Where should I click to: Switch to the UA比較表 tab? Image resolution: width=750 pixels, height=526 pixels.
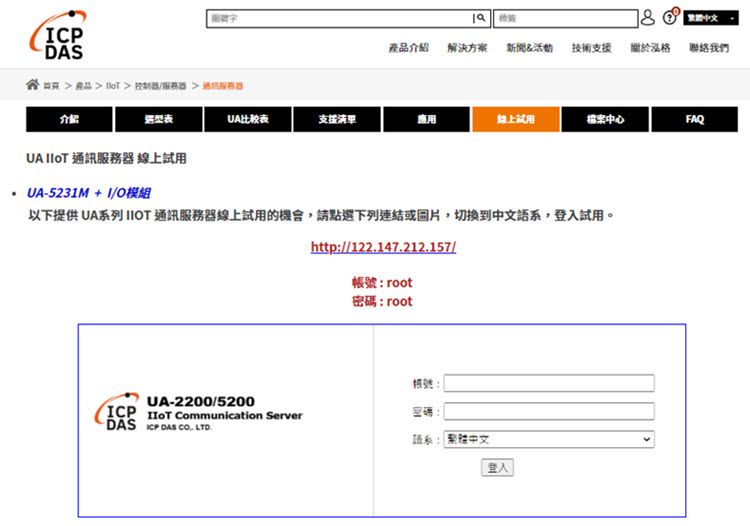248,119
